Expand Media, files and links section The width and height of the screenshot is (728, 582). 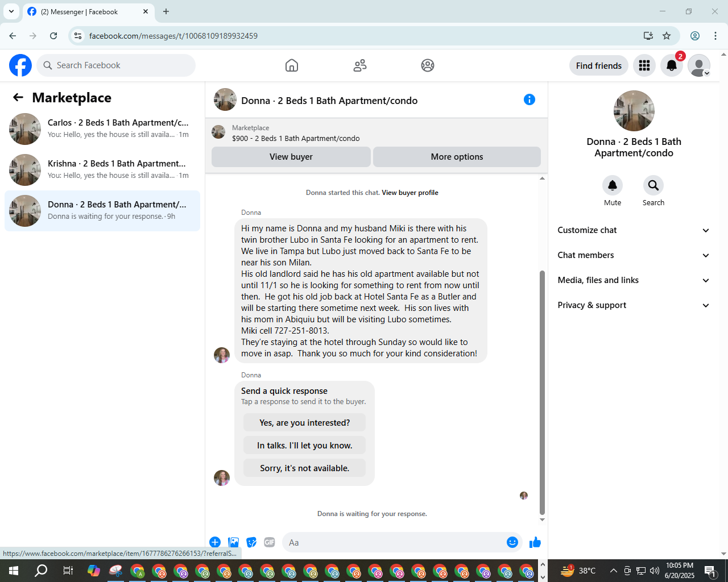pyautogui.click(x=634, y=280)
